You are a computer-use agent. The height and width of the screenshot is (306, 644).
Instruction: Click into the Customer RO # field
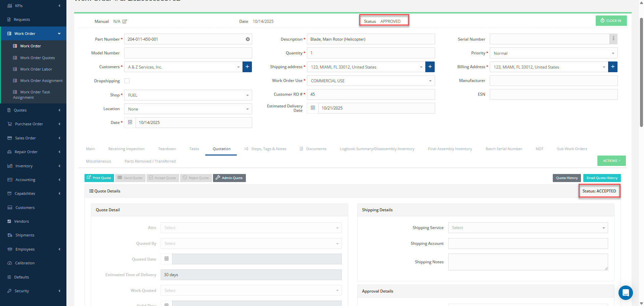click(x=371, y=94)
